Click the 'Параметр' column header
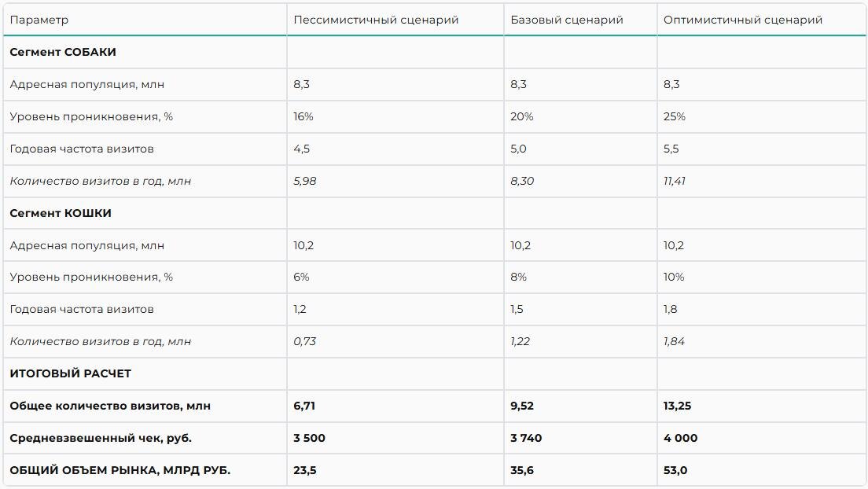 click(x=39, y=20)
